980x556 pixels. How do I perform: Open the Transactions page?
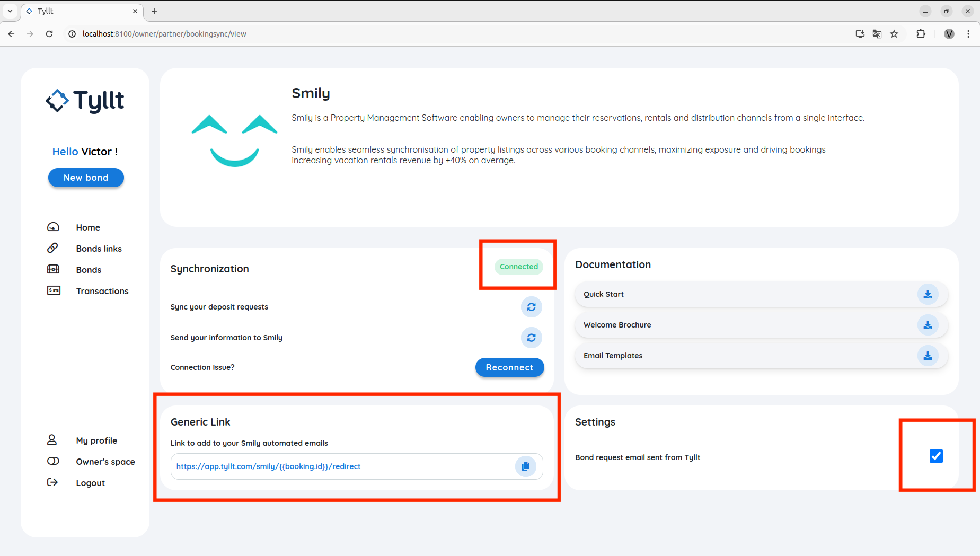click(x=102, y=291)
